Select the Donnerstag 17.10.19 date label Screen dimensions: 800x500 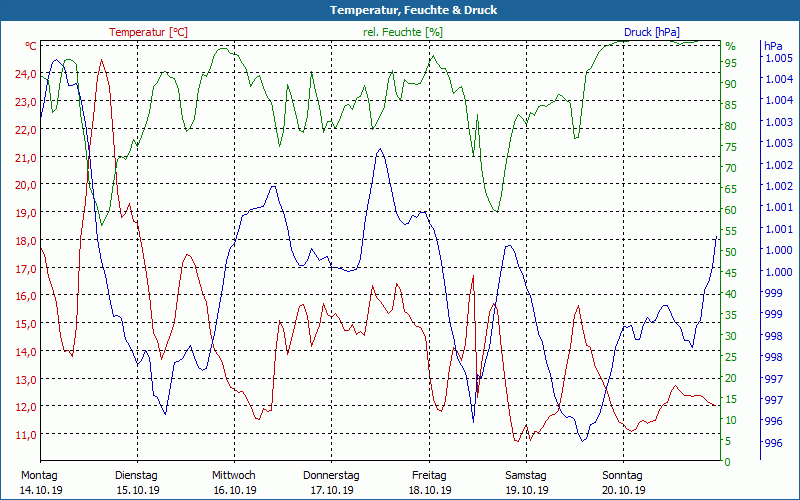tap(331, 482)
